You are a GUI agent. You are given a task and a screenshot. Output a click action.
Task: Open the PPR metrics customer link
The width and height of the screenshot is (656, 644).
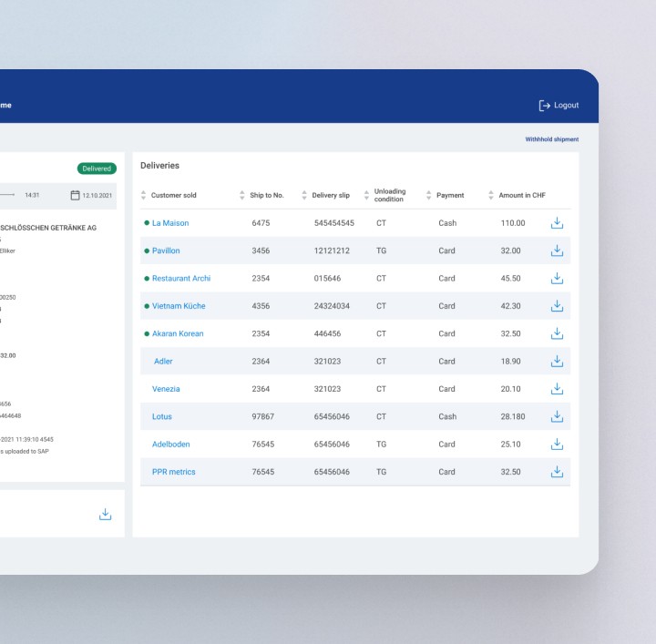(174, 471)
